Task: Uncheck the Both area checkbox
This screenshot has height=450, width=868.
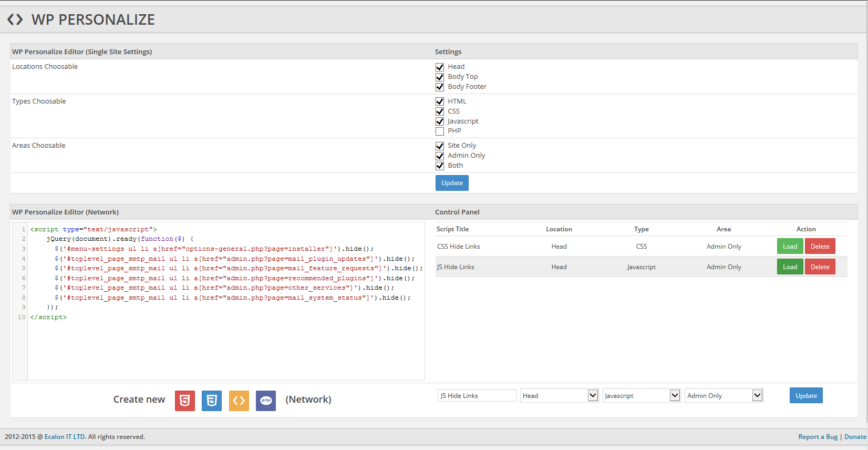Action: [x=440, y=166]
